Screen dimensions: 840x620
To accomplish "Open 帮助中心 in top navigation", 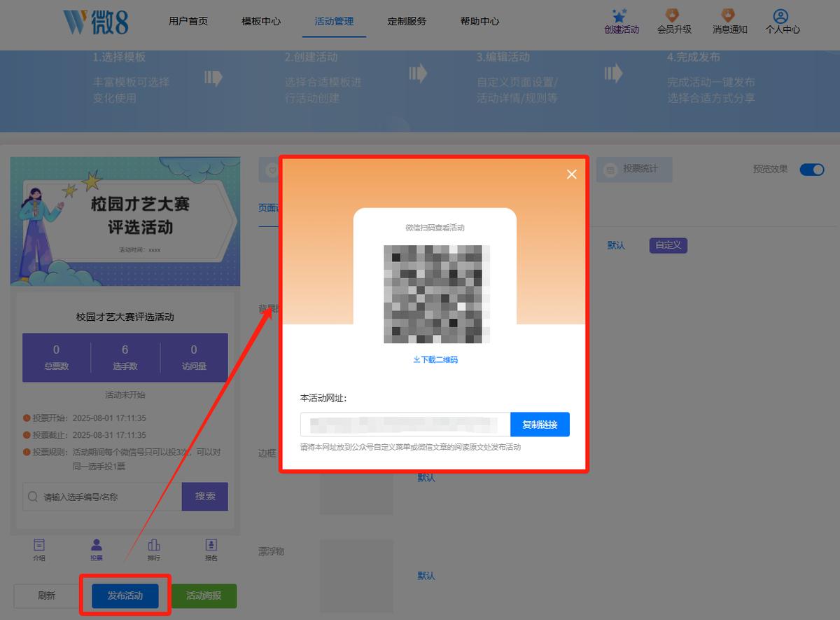I will [x=479, y=21].
